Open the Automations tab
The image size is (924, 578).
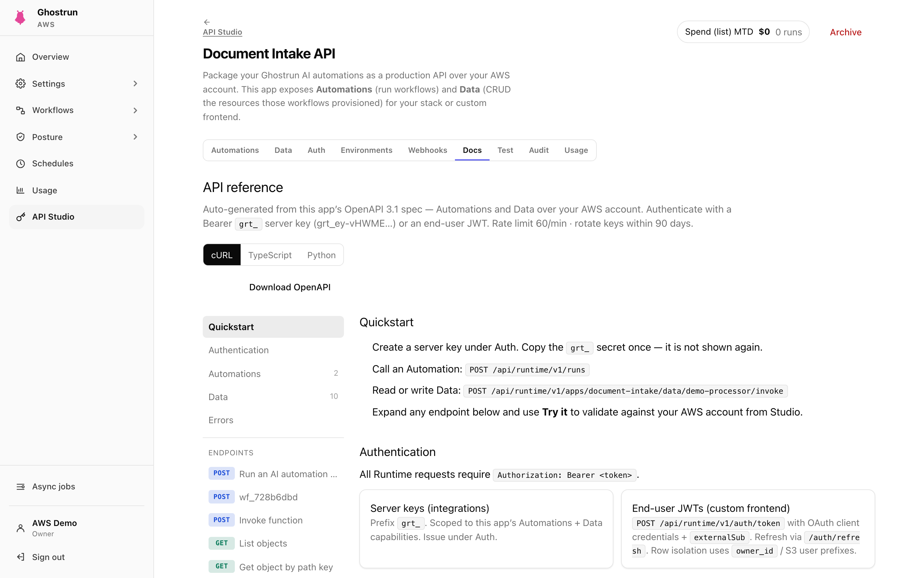[235, 150]
